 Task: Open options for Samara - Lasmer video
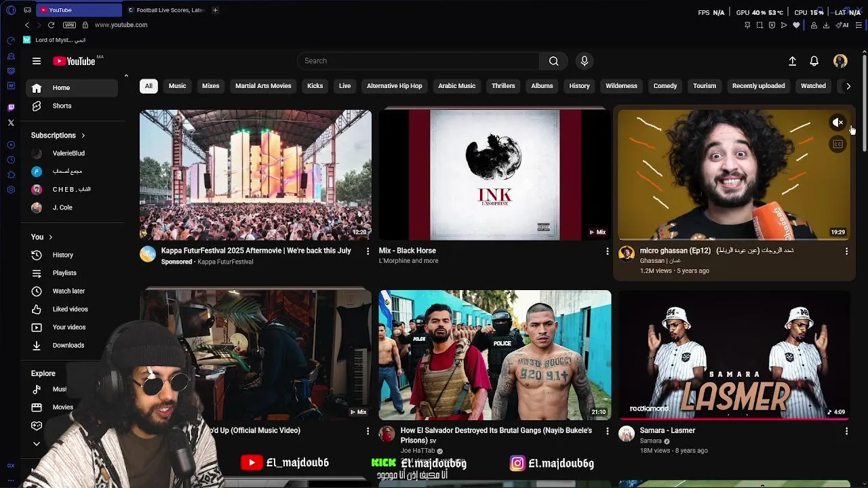point(846,431)
